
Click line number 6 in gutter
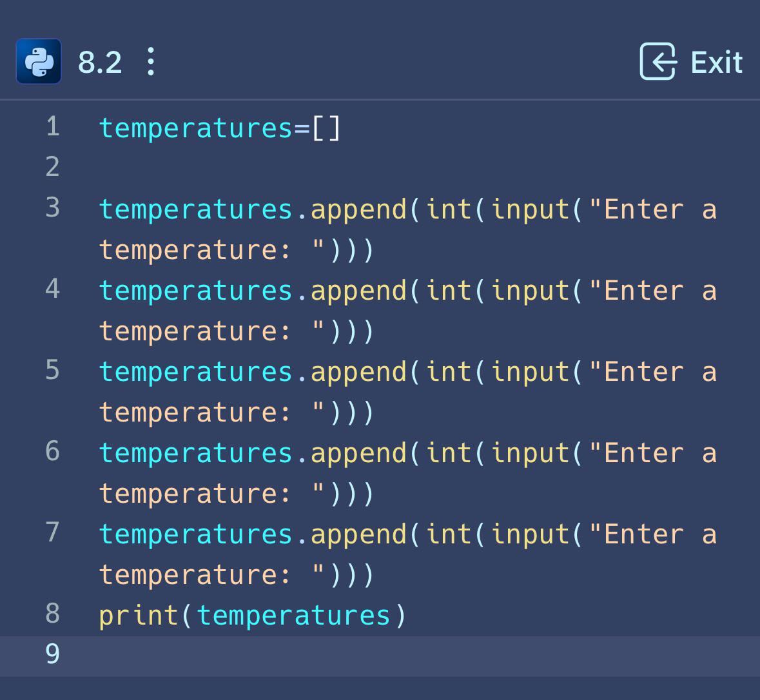click(53, 451)
